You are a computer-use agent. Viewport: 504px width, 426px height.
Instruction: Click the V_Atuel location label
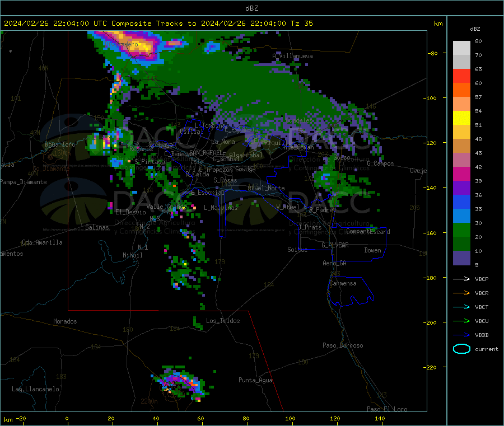(x=288, y=207)
